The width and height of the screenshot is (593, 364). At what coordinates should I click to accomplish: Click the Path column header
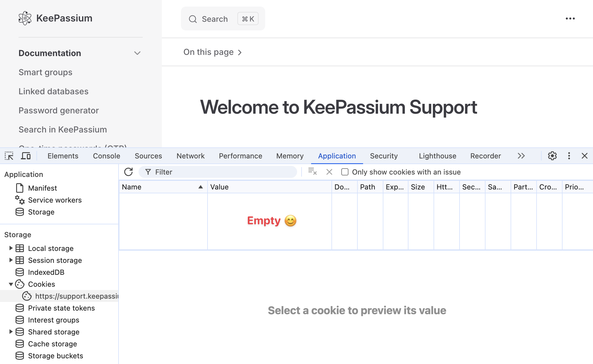pyautogui.click(x=370, y=187)
